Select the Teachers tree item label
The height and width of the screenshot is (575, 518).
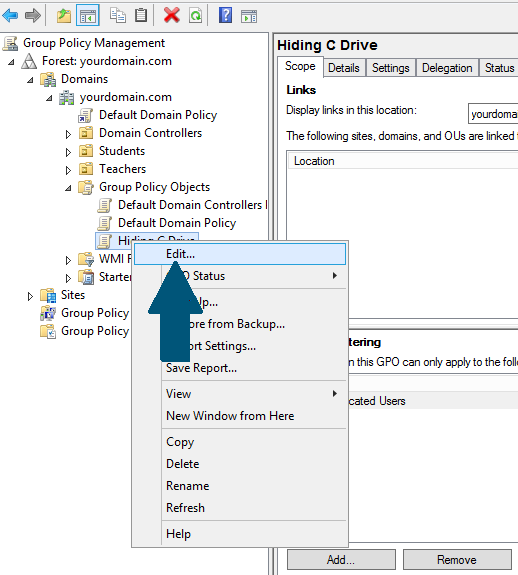point(122,169)
